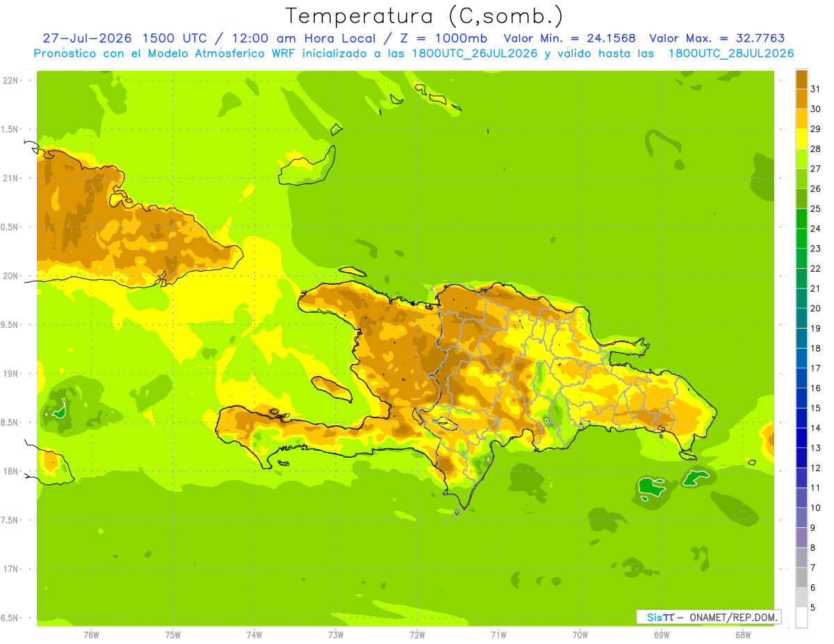Click the latitude axis label 17N
Viewport: 834px width, 644px height.
coord(10,570)
